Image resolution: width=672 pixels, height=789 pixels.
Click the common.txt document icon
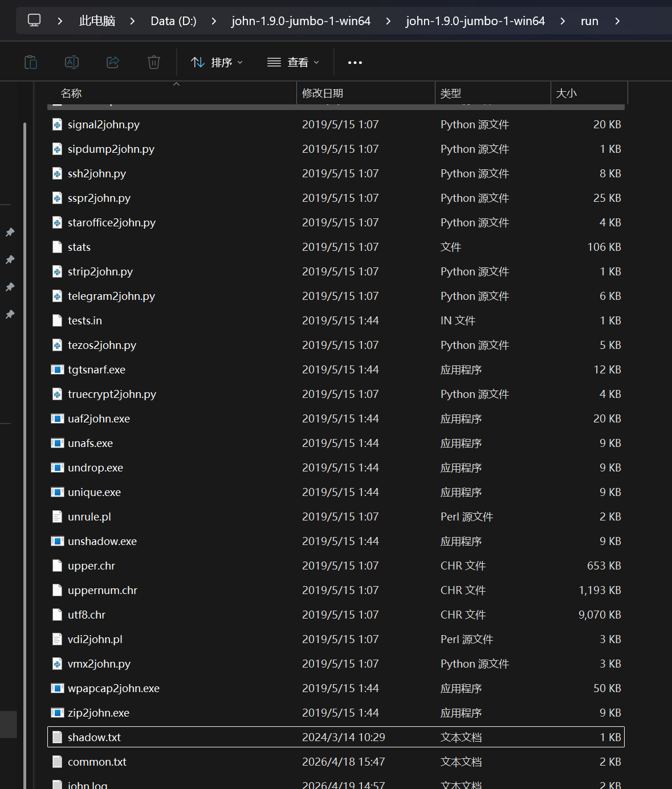pyautogui.click(x=57, y=762)
